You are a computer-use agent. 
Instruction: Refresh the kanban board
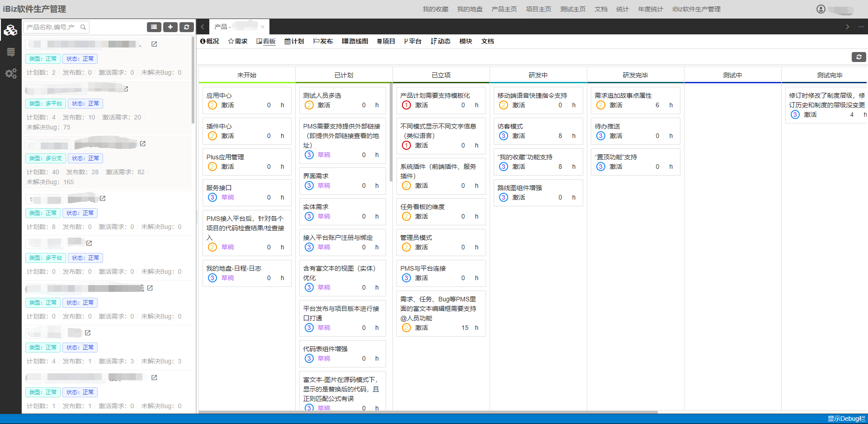coord(859,57)
